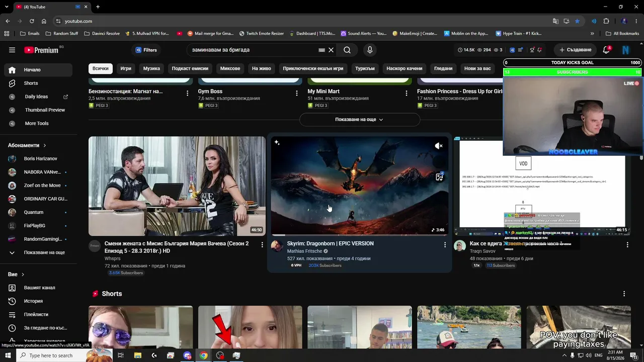
Task: Expand the Вие section header
Action: (16, 275)
